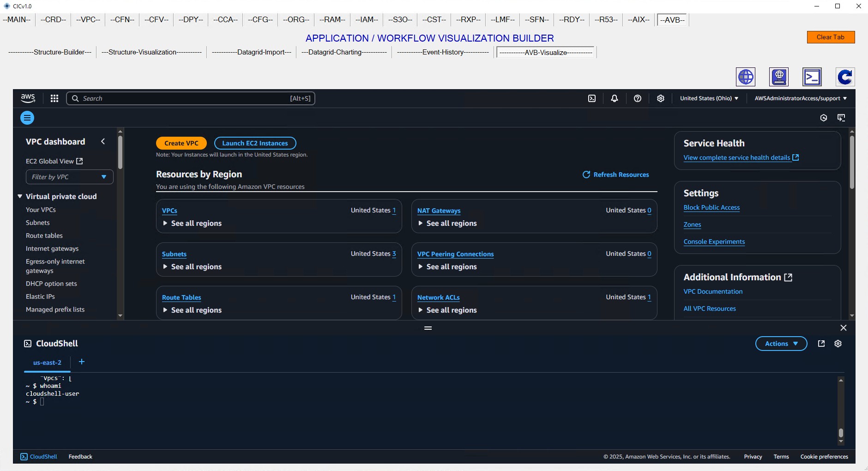Expand See all regions under VPCs
Image resolution: width=868 pixels, height=471 pixels.
coord(192,223)
